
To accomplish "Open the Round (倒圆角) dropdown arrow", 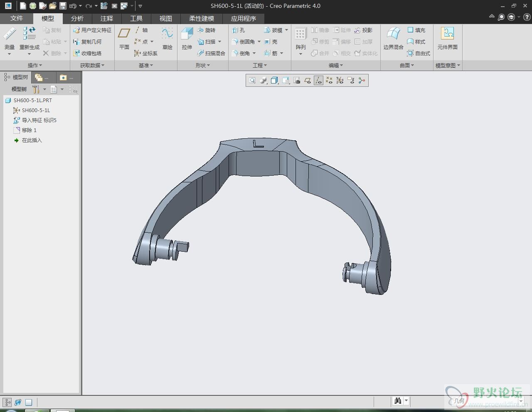I will pyautogui.click(x=259, y=42).
